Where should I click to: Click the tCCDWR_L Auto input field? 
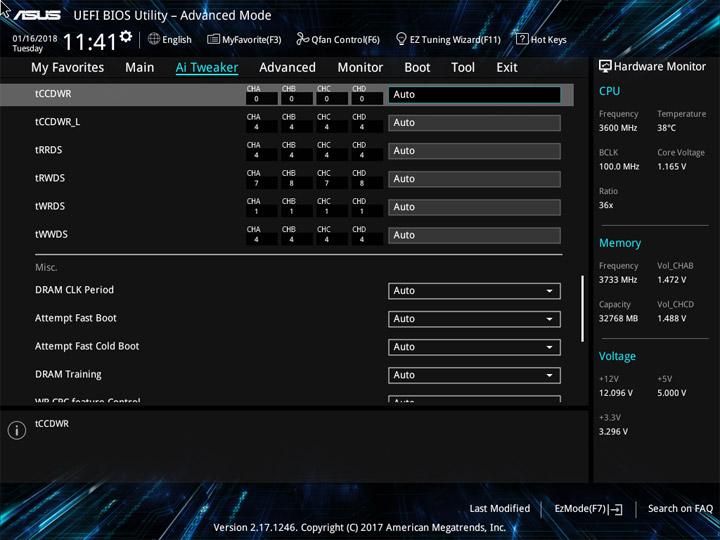(x=474, y=123)
